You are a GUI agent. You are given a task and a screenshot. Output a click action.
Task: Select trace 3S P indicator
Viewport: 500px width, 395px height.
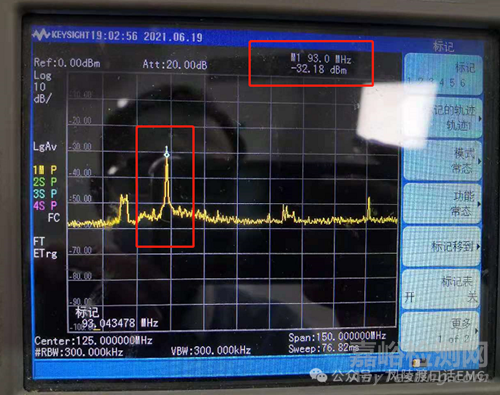(45, 194)
